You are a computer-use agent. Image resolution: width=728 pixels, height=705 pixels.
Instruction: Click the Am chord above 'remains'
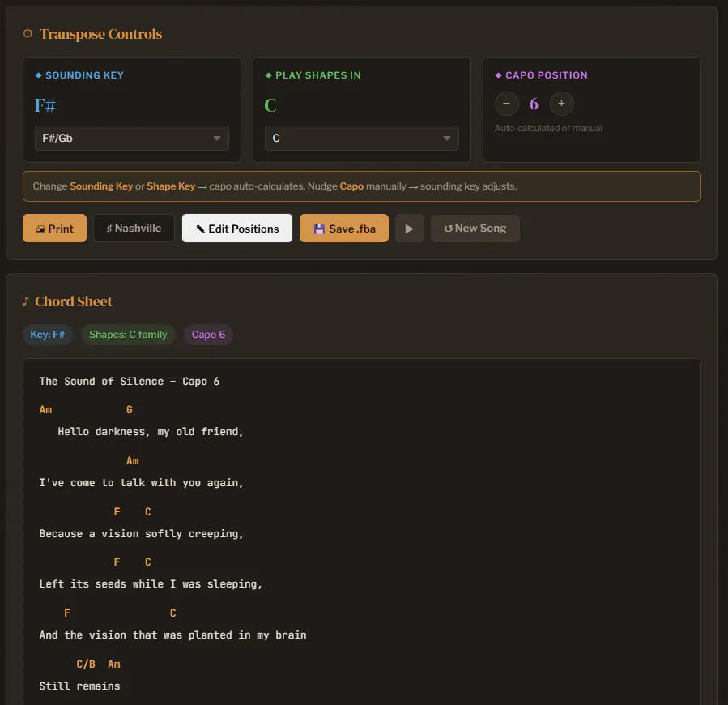pyautogui.click(x=114, y=664)
